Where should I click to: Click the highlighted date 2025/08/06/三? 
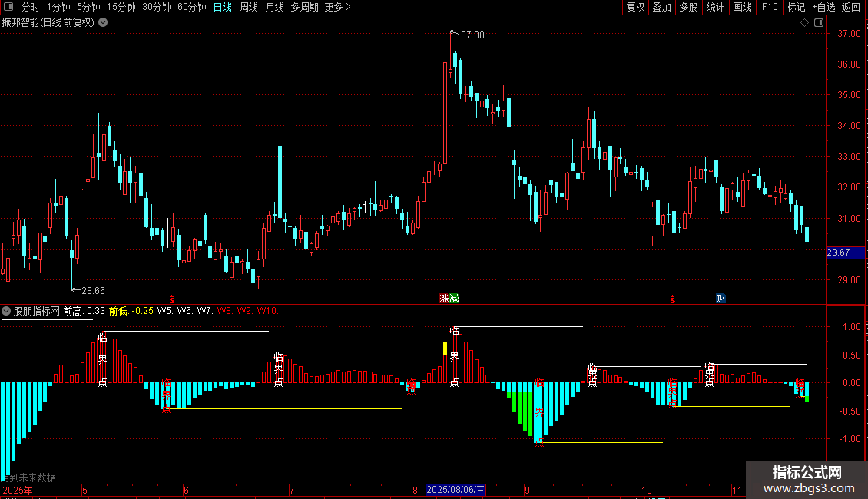coord(456,490)
